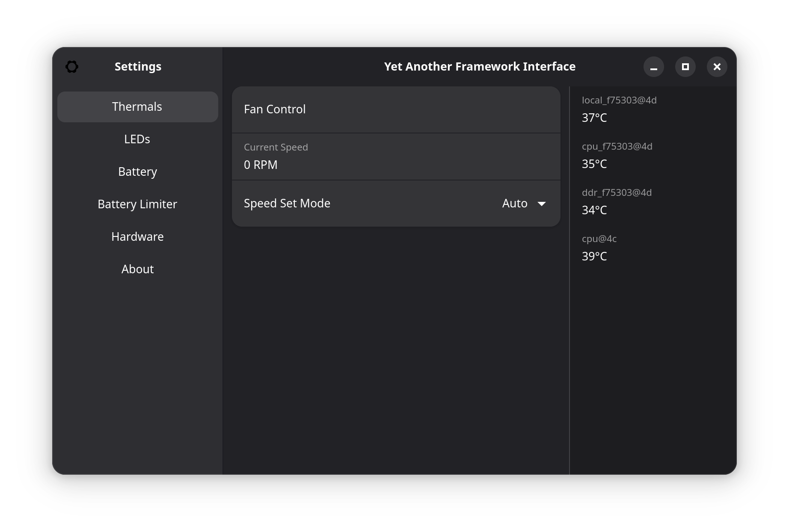Click the ddr_f75303@4d 34°C value
789x532 pixels.
coord(594,210)
